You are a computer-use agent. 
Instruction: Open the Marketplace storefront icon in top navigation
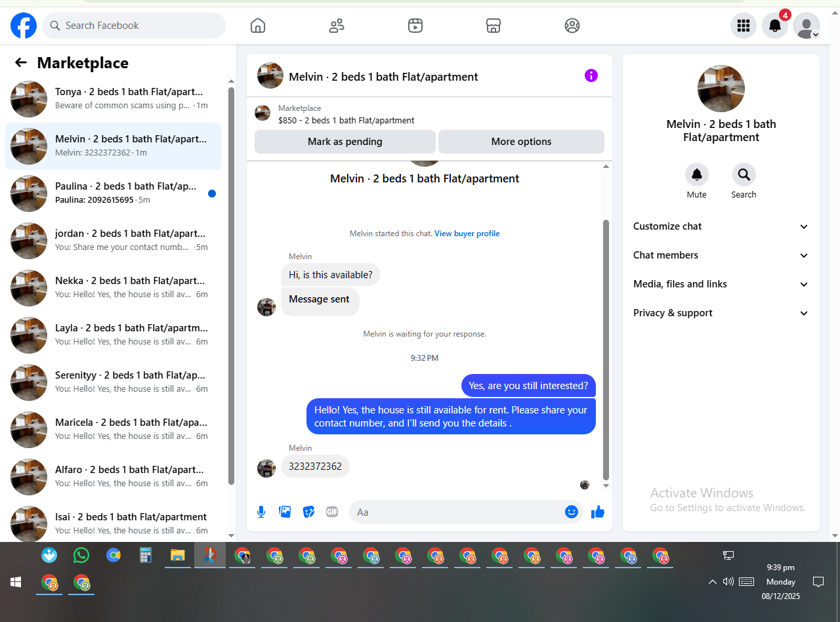coord(493,26)
